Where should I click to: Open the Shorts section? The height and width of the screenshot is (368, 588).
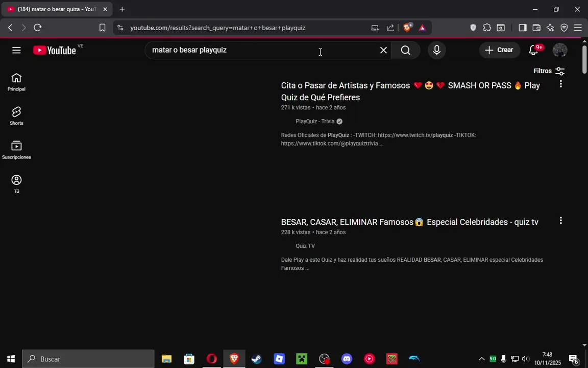[x=16, y=116]
